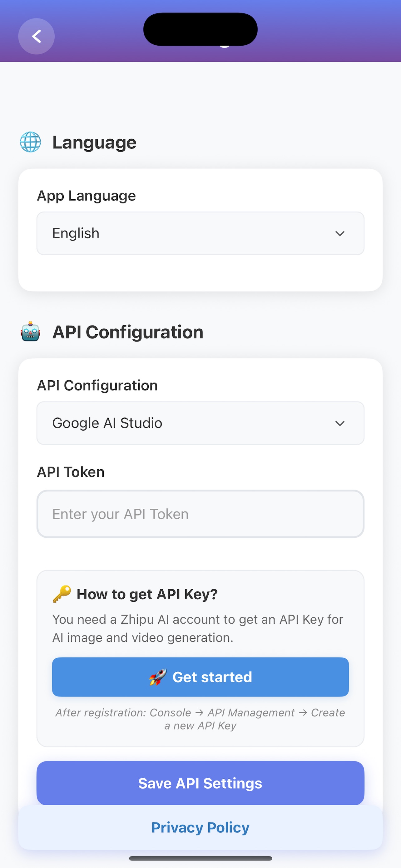Tap the back arrow button

pos(36,36)
